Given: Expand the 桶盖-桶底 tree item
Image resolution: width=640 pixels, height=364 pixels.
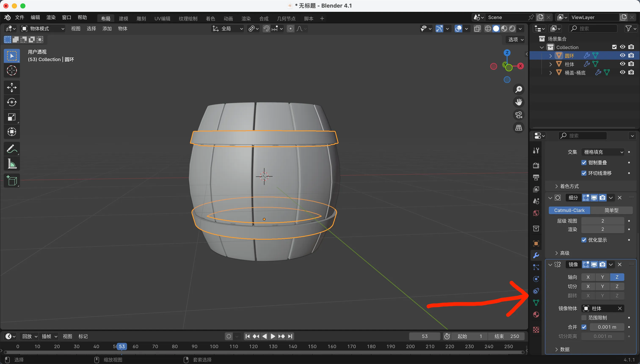Looking at the screenshot, I should pos(550,73).
